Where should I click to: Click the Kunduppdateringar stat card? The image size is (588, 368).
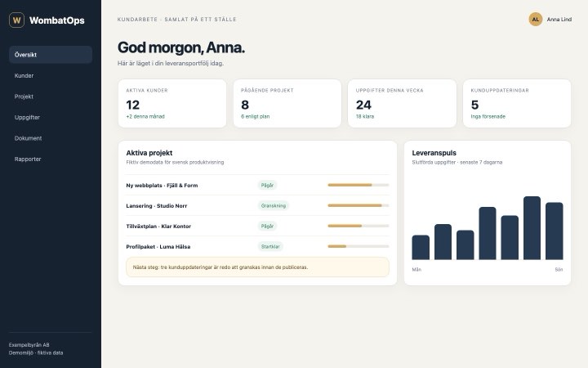517,103
